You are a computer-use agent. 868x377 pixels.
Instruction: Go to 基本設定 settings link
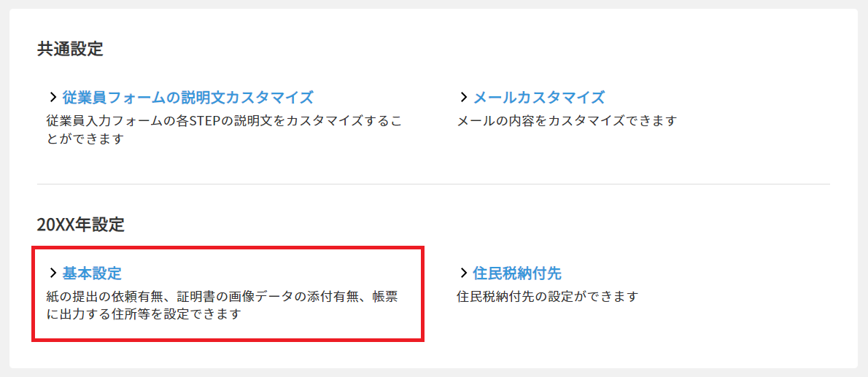pos(92,273)
